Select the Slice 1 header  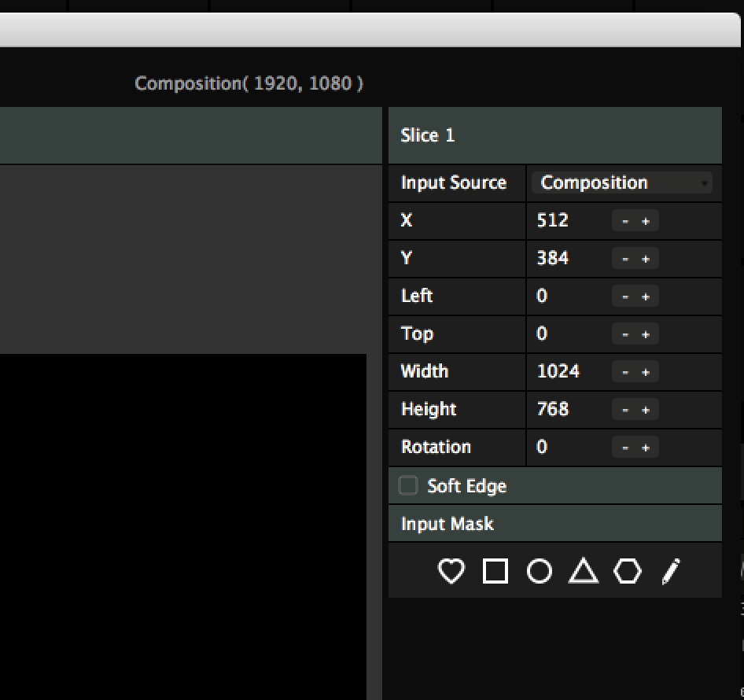pos(554,135)
